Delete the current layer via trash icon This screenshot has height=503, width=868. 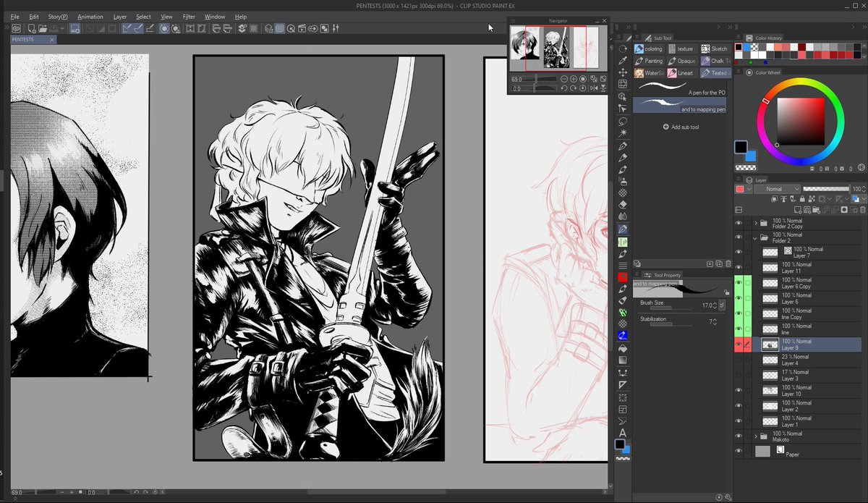tap(862, 210)
